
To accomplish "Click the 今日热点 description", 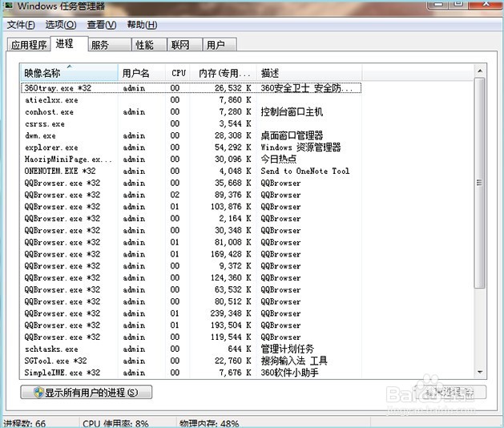I will [x=278, y=159].
